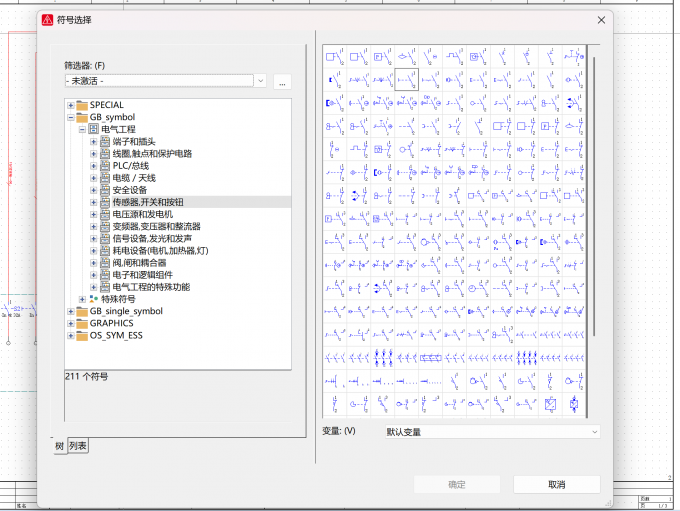Click the EPLAN red logo icon
The height and width of the screenshot is (511, 680).
47,20
